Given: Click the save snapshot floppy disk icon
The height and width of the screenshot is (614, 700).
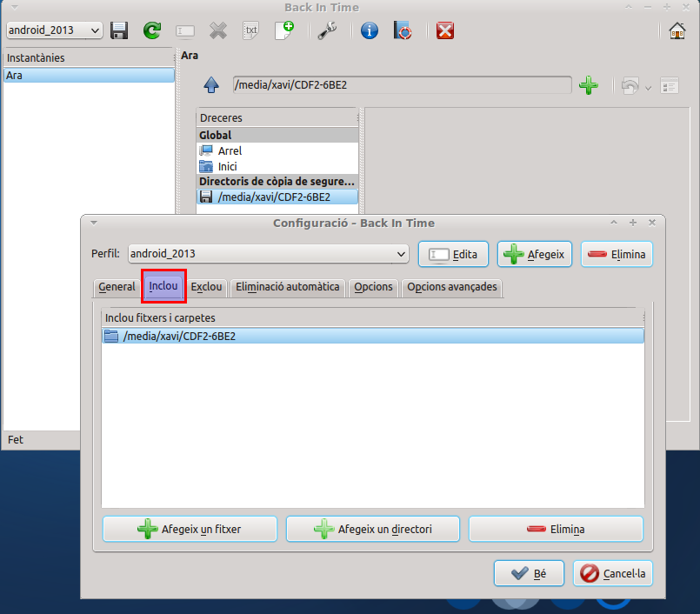Looking at the screenshot, I should pos(120,30).
